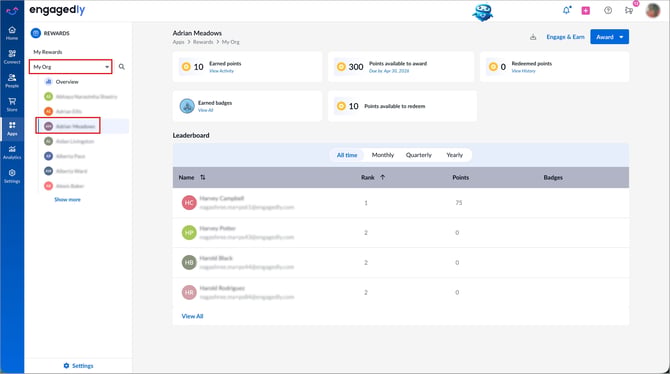670x374 pixels.
Task: Click Show more in member list
Action: [x=67, y=200]
